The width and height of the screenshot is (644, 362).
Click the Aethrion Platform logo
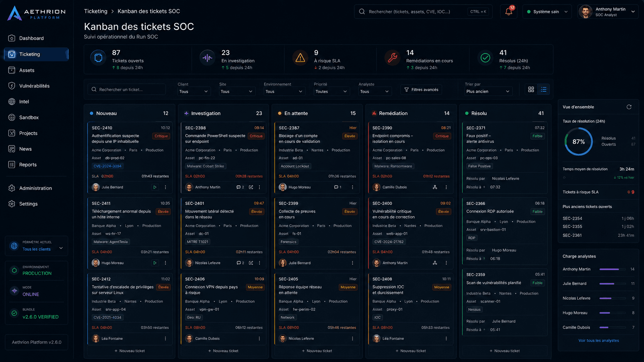coord(36,13)
